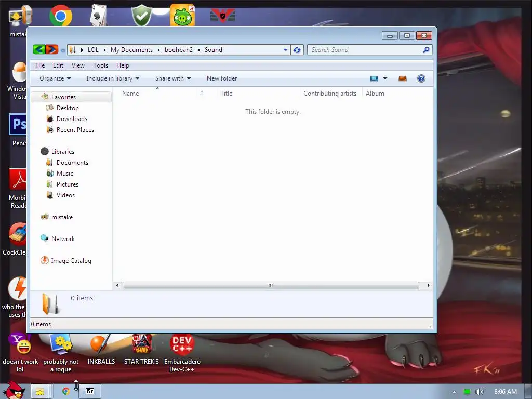Sort by Album column header

point(375,94)
